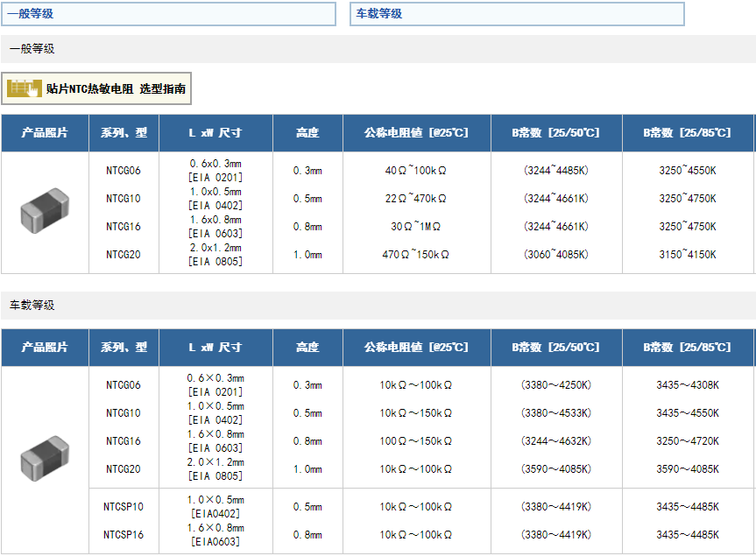
Task: Click 系列、型 column header in the 车载等级 table
Action: click(124, 348)
